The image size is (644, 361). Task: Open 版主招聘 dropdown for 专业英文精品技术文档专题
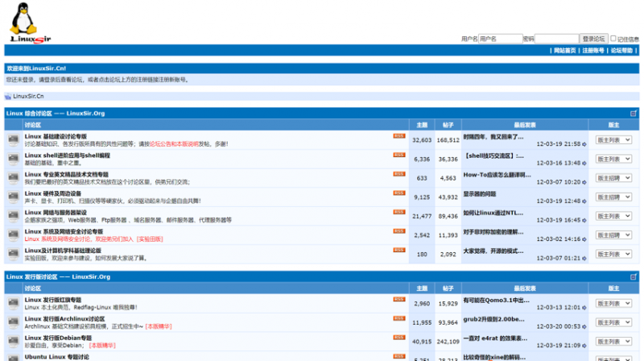pos(613,178)
